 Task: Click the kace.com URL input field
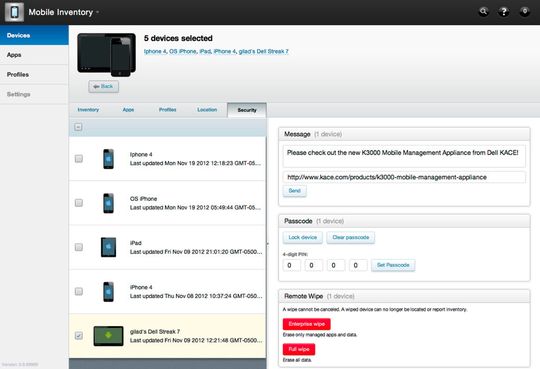(404, 177)
